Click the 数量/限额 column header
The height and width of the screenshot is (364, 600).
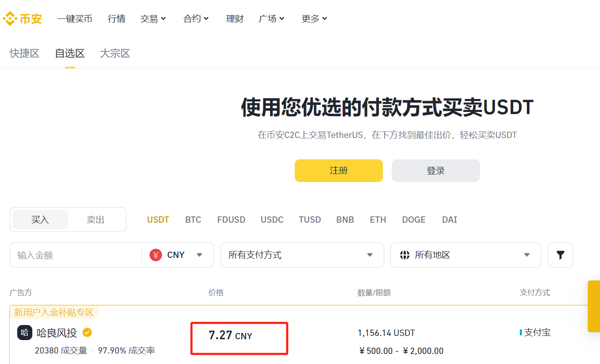[374, 292]
